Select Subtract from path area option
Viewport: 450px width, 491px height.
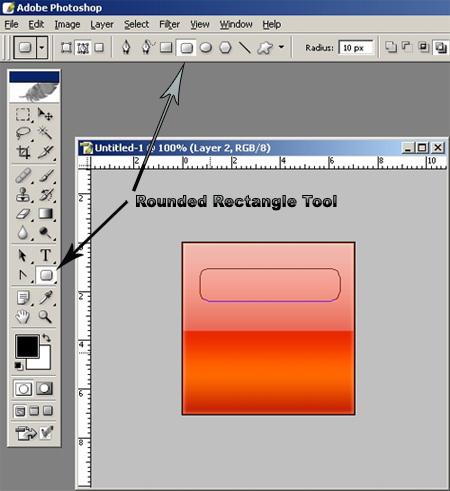pos(407,47)
